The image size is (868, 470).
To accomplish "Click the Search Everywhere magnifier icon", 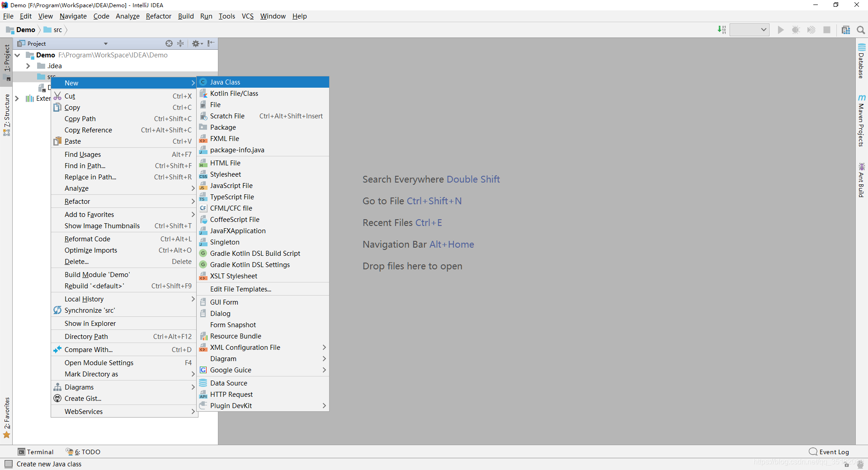I will click(861, 30).
